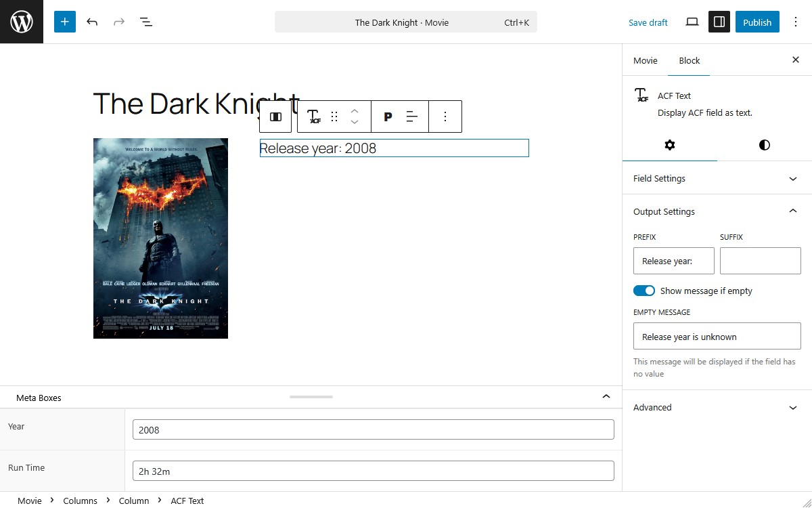Viewport: 812px width, 508px height.
Task: Select parent Column block icon
Action: pyautogui.click(x=275, y=117)
